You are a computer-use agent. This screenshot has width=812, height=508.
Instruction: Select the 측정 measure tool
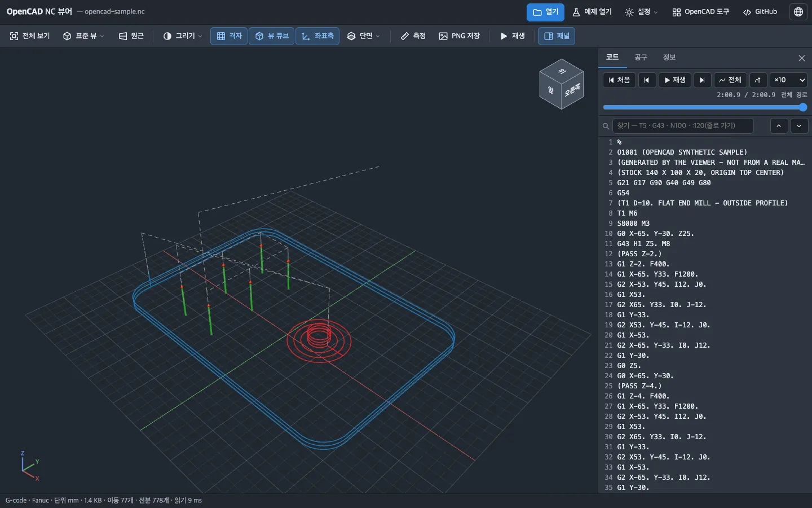click(x=413, y=36)
